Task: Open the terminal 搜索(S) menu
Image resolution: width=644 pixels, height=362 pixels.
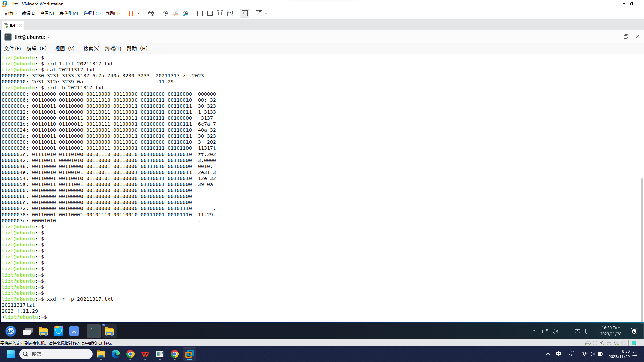Action: pyautogui.click(x=91, y=49)
